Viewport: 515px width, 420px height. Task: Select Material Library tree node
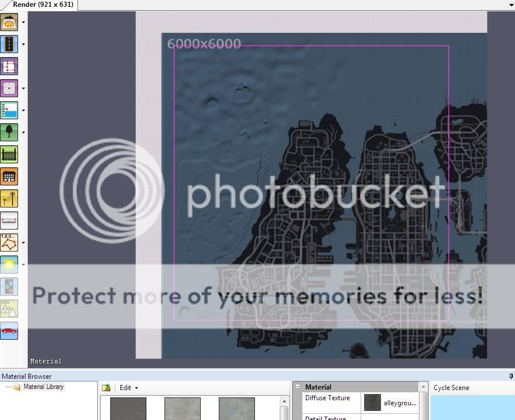(44, 387)
